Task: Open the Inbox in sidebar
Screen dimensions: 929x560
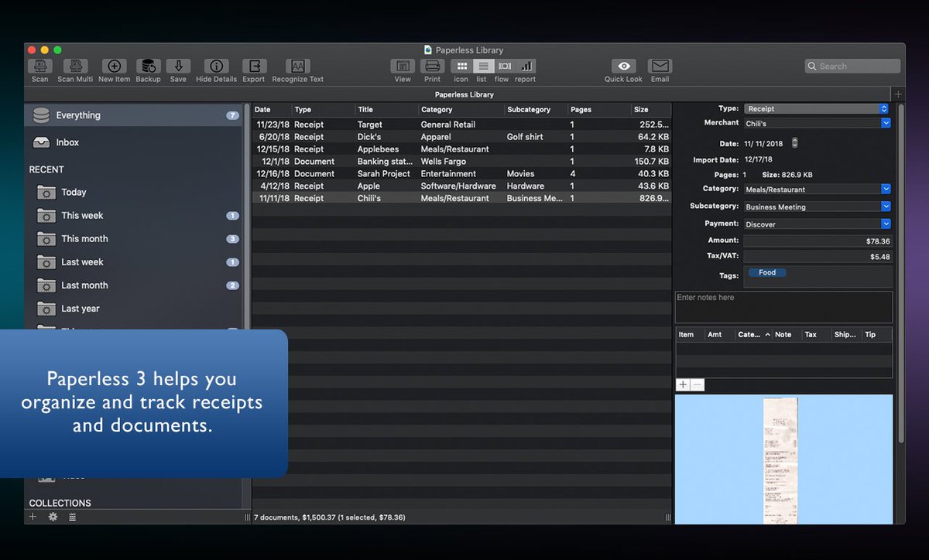Action: 133,142
